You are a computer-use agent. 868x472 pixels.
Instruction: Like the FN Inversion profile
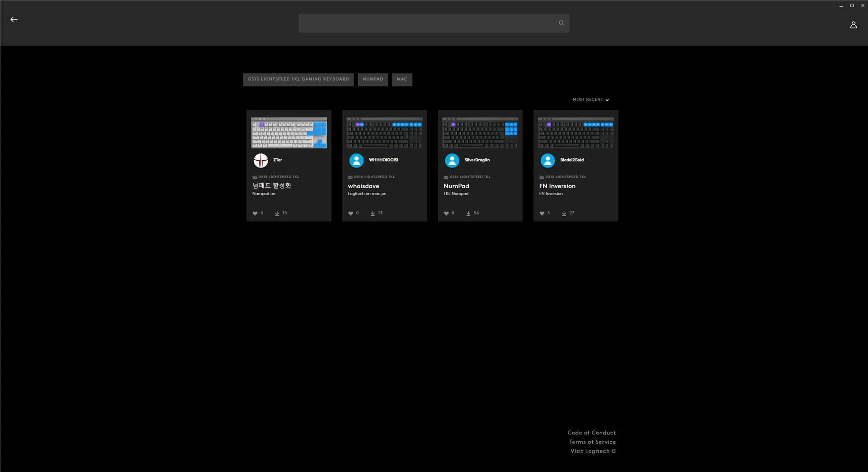tap(542, 213)
